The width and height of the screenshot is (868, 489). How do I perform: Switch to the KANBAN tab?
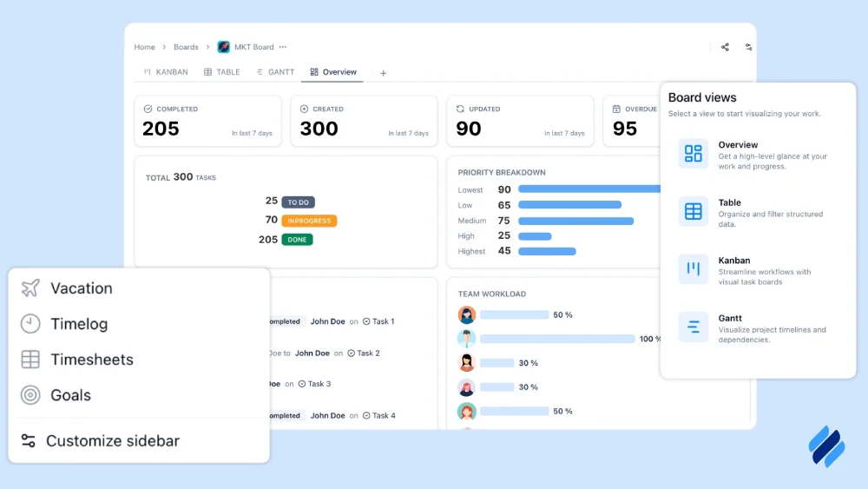(x=166, y=72)
